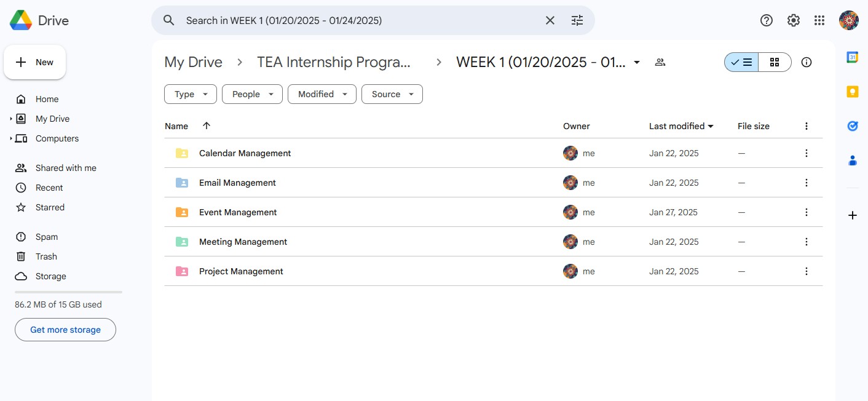Image resolution: width=868 pixels, height=401 pixels.
Task: Open Drive settings gear
Action: pos(793,20)
